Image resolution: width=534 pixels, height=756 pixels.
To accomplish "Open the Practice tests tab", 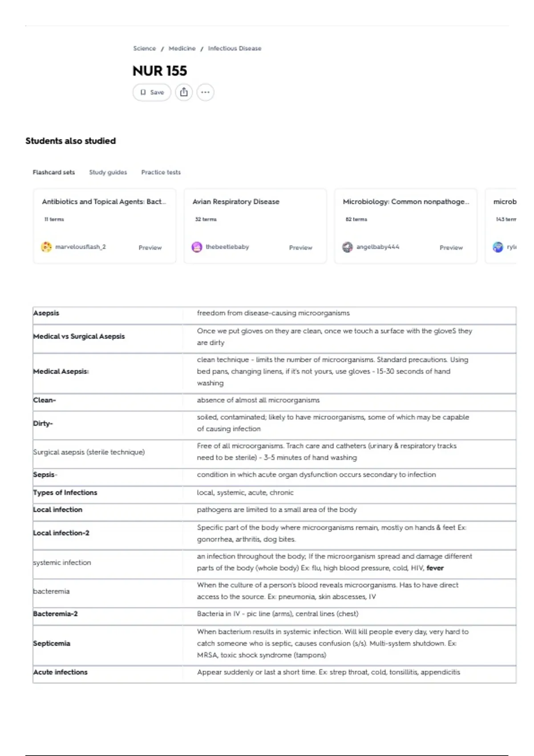I will click(x=161, y=172).
